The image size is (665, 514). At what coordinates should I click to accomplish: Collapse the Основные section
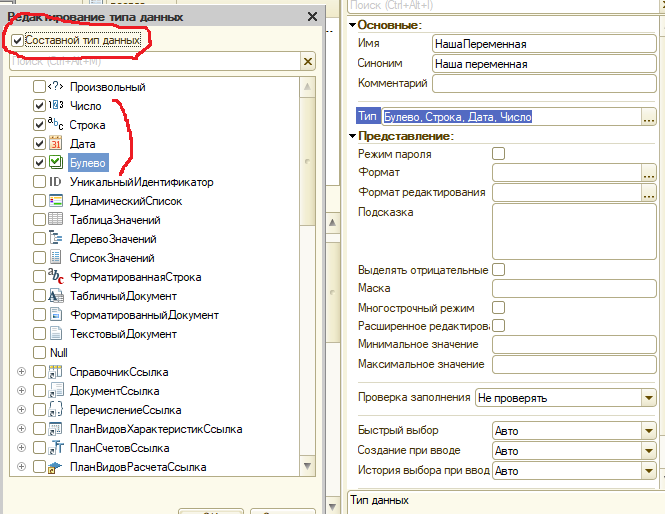click(353, 25)
